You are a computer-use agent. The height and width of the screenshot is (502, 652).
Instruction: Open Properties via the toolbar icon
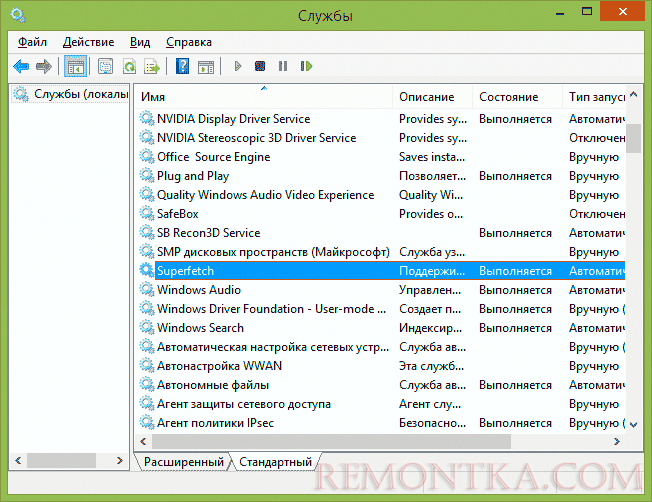click(x=105, y=67)
